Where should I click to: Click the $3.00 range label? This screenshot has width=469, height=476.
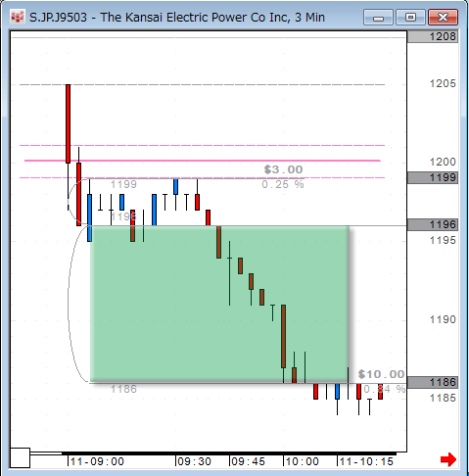pos(283,169)
